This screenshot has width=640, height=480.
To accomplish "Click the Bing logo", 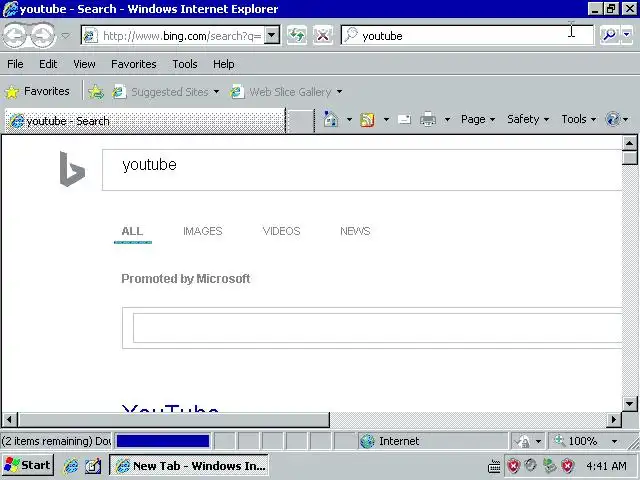I will pyautogui.click(x=72, y=169).
